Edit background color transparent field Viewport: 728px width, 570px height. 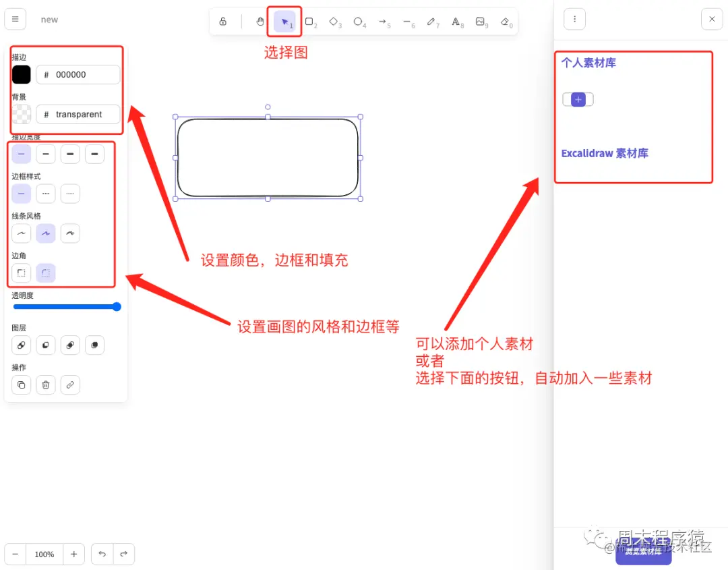pos(78,114)
